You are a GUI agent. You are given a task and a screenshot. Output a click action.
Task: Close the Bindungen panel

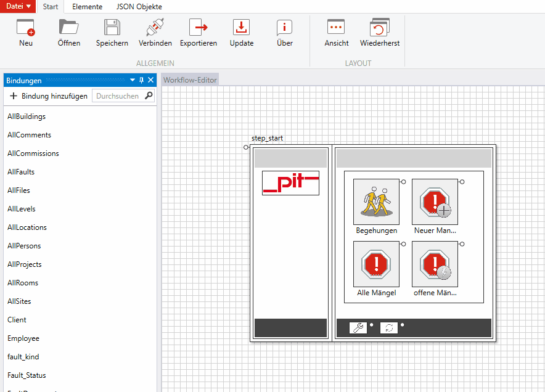click(x=151, y=80)
